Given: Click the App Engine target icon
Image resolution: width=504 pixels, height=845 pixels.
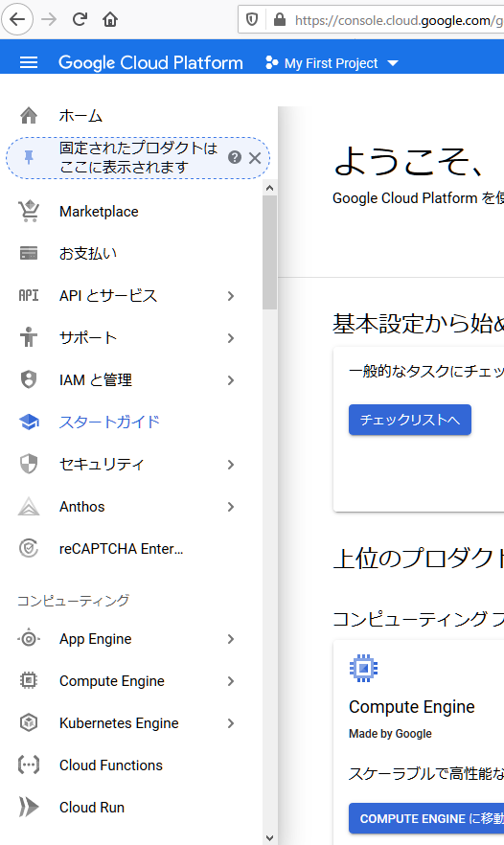Looking at the screenshot, I should [29, 639].
